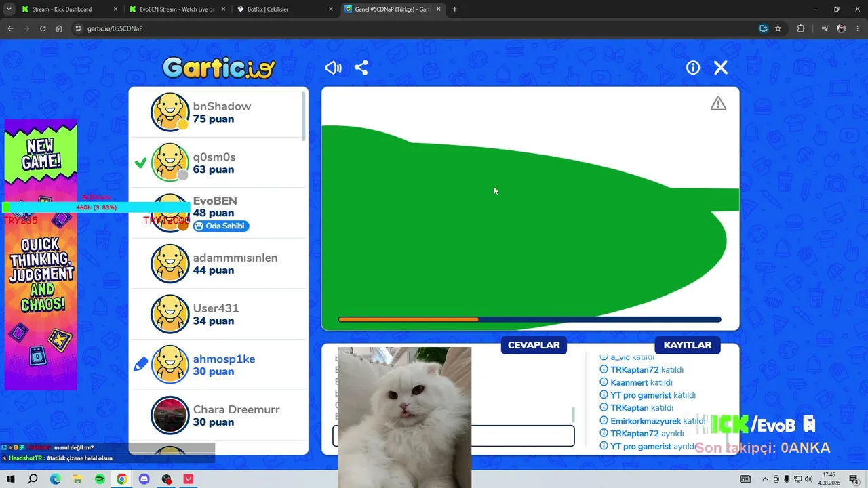Open Discord from the taskbar
The image size is (868, 488).
point(144,479)
